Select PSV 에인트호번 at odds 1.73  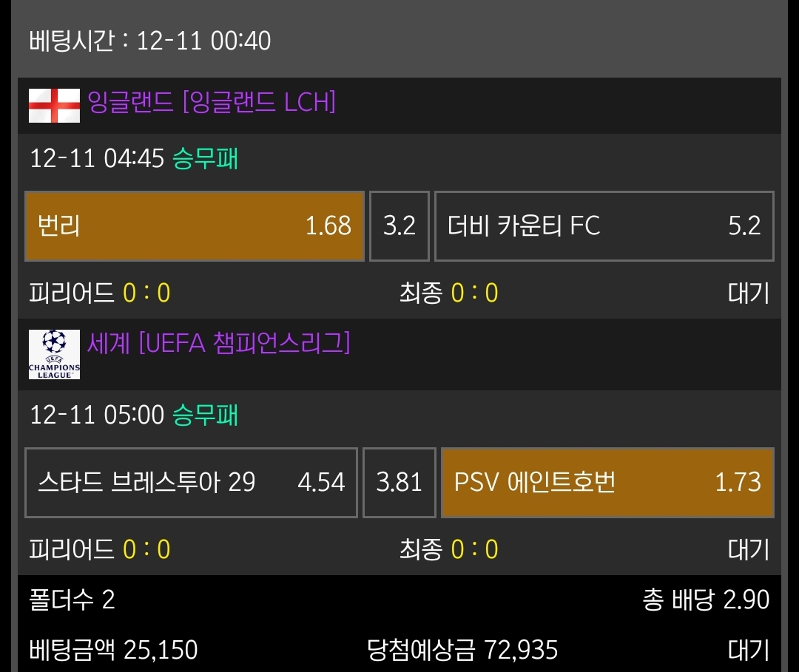coord(607,483)
